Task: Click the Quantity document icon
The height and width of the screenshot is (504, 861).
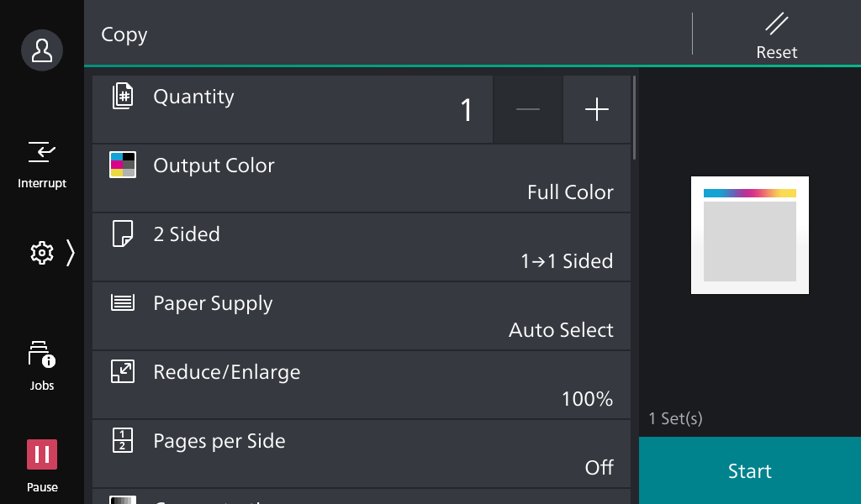Action: click(x=122, y=96)
